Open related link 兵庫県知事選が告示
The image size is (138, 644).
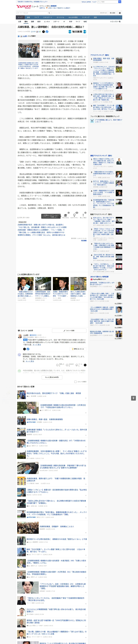point(41,225)
